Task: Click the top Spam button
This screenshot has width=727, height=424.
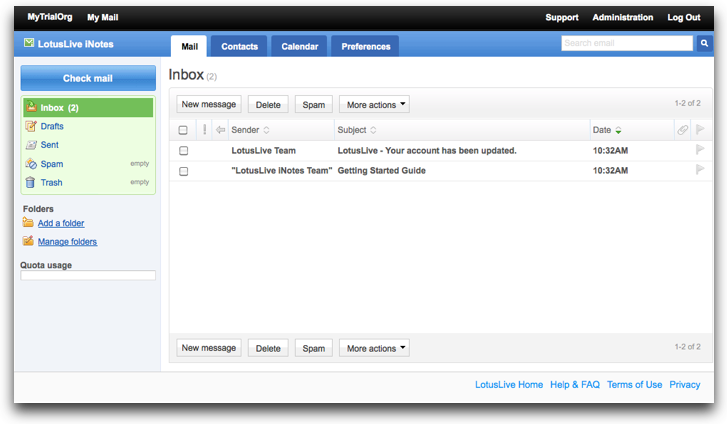Action: coord(314,104)
